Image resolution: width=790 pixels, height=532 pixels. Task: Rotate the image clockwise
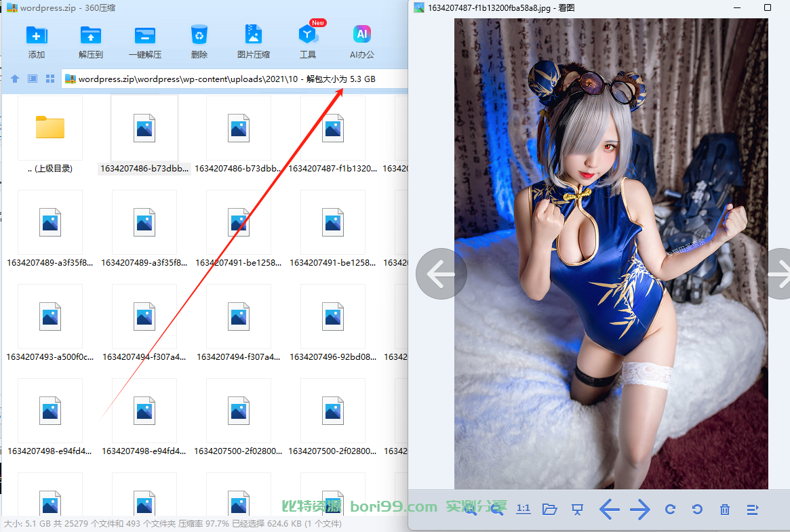(670, 510)
